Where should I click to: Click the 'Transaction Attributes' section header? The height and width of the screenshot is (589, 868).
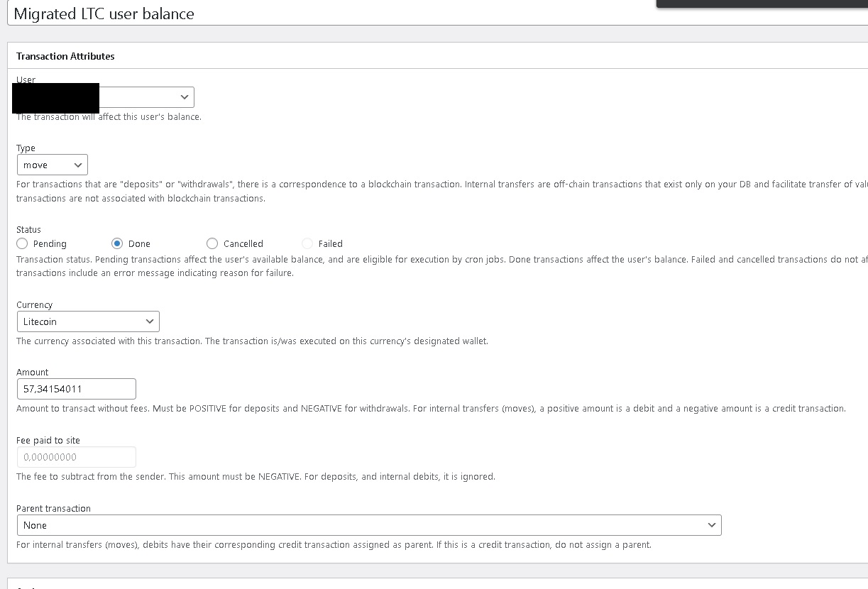[x=65, y=56]
